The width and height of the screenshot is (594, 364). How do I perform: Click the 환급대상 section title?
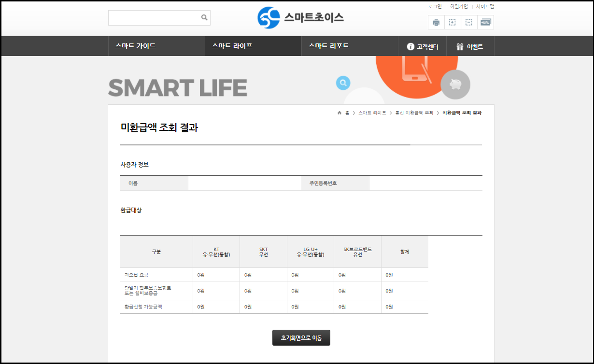pos(131,210)
